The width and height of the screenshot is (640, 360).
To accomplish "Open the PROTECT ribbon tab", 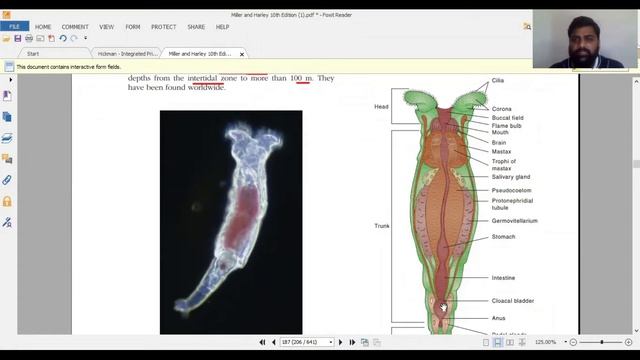I will [x=163, y=27].
